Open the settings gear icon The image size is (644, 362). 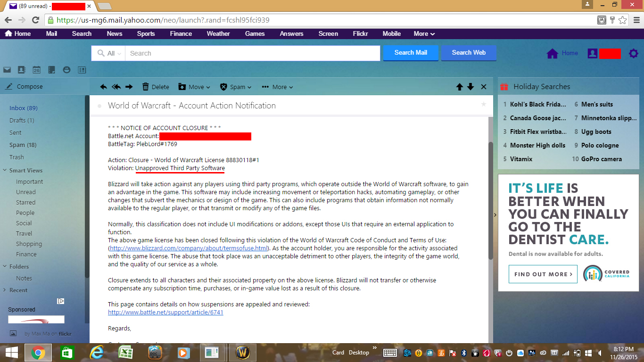point(634,53)
